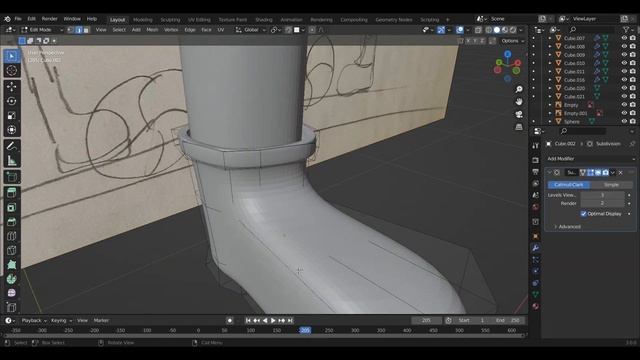Open the Vertex menu
This screenshot has height=360, width=640.
(x=171, y=30)
